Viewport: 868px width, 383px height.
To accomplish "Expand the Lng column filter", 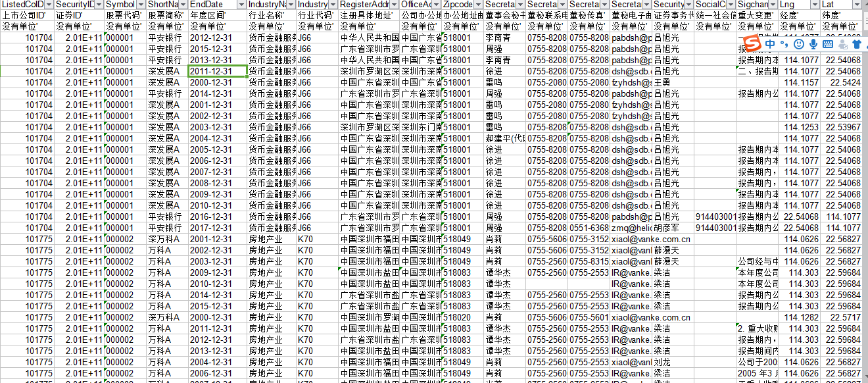I will coord(815,5).
